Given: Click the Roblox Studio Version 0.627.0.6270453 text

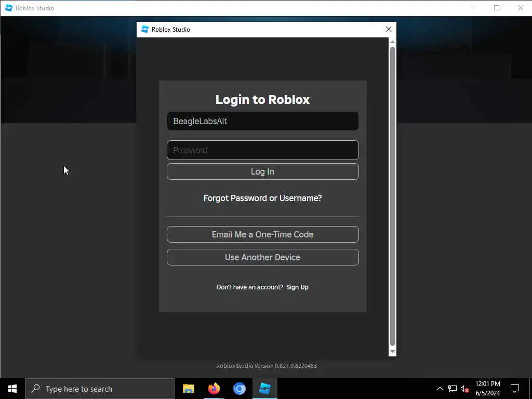Looking at the screenshot, I should coord(267,366).
